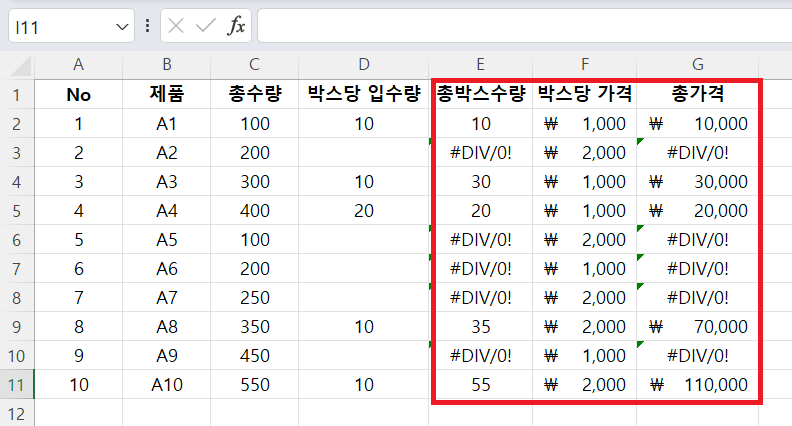792x426 pixels.
Task: Select No cell with value 7
Action: tap(78, 298)
